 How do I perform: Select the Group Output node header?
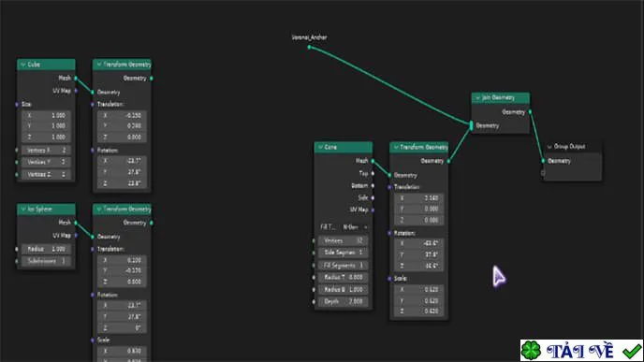[573, 147]
